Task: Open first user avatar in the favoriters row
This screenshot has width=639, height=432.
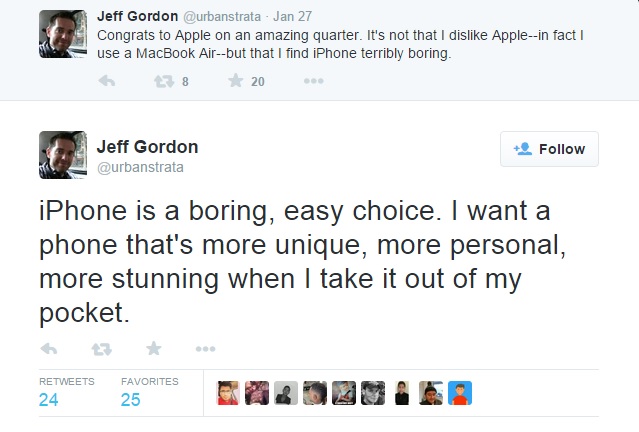Action: coord(228,393)
